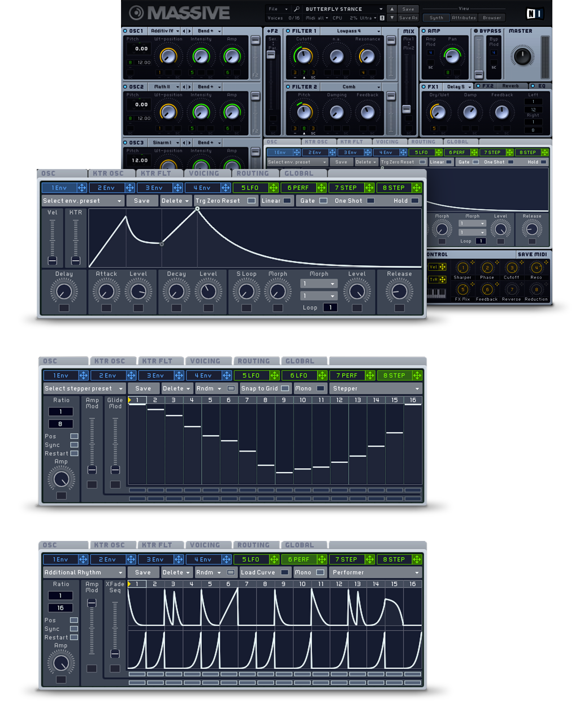Click the NI logo in Massive header
The height and width of the screenshot is (728, 588).
click(x=534, y=14)
